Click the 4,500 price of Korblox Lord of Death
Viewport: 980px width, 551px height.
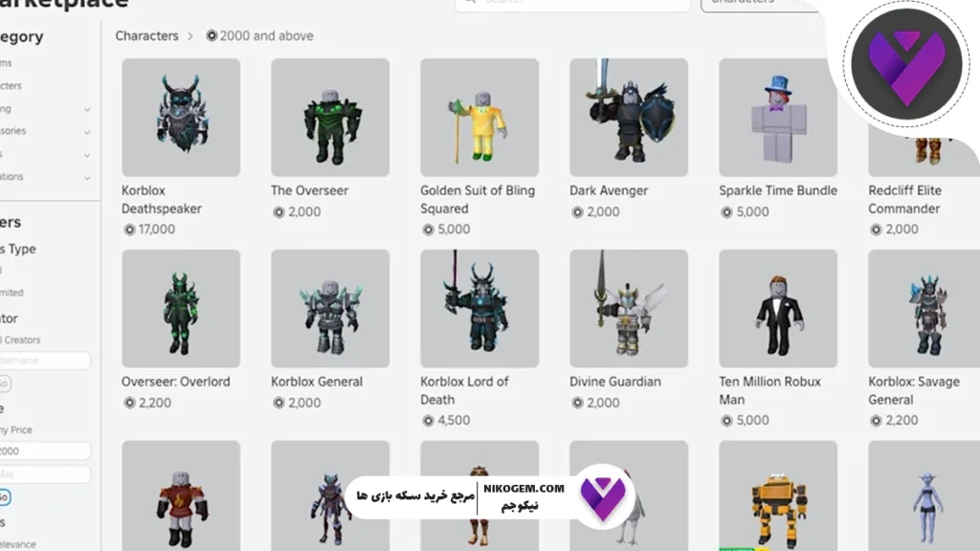click(x=454, y=421)
